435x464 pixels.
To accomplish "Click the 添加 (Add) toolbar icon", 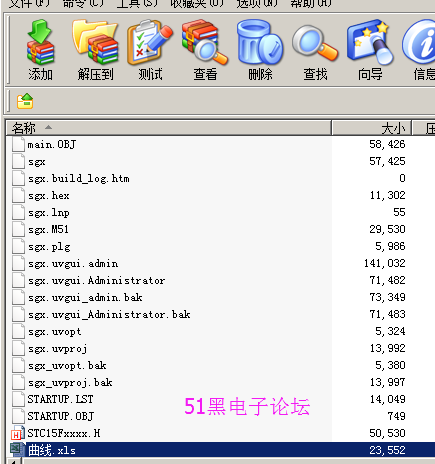I will pyautogui.click(x=40, y=50).
